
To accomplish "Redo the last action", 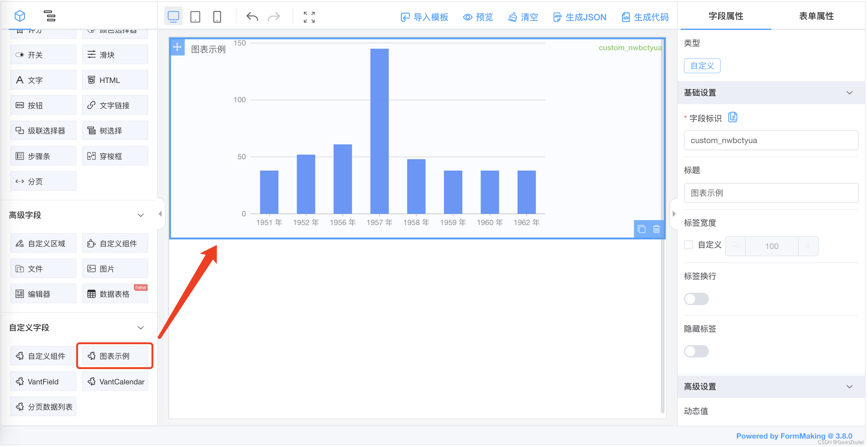I will point(274,16).
